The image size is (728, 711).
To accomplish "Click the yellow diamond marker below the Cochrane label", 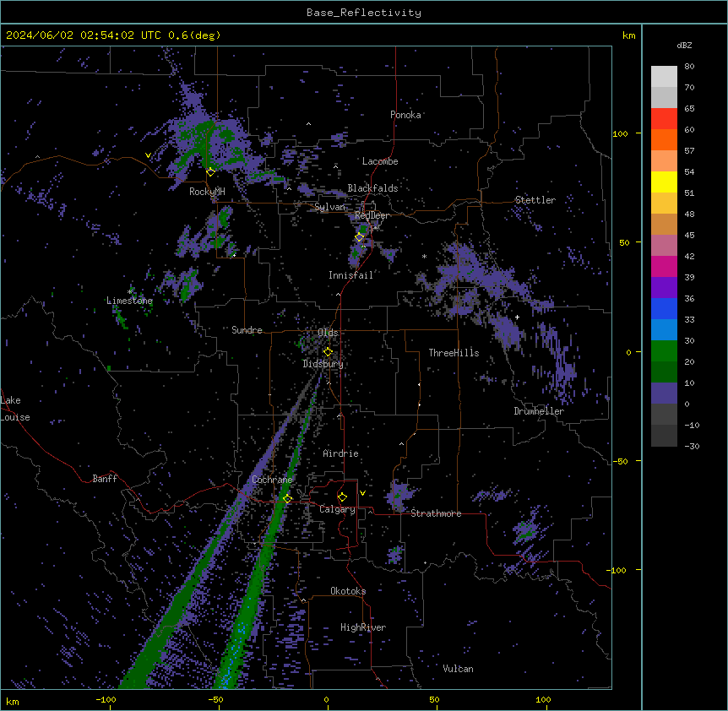I will 287,499.
